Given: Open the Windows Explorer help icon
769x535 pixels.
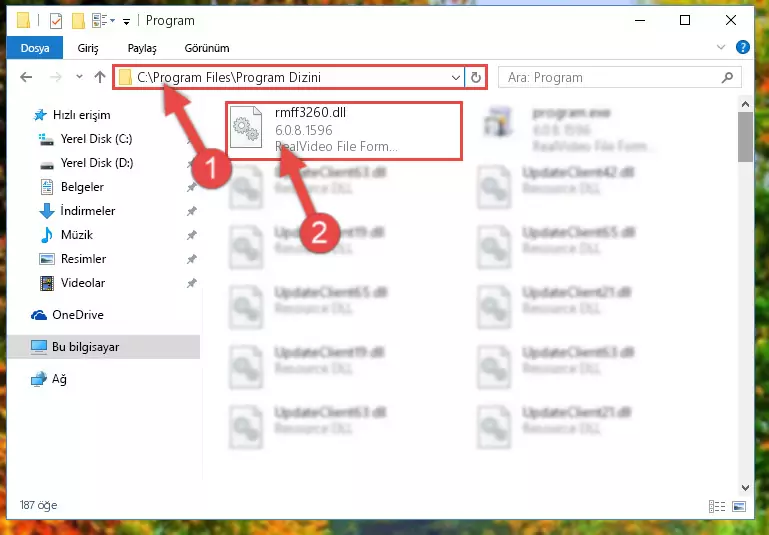Looking at the screenshot, I should point(743,48).
